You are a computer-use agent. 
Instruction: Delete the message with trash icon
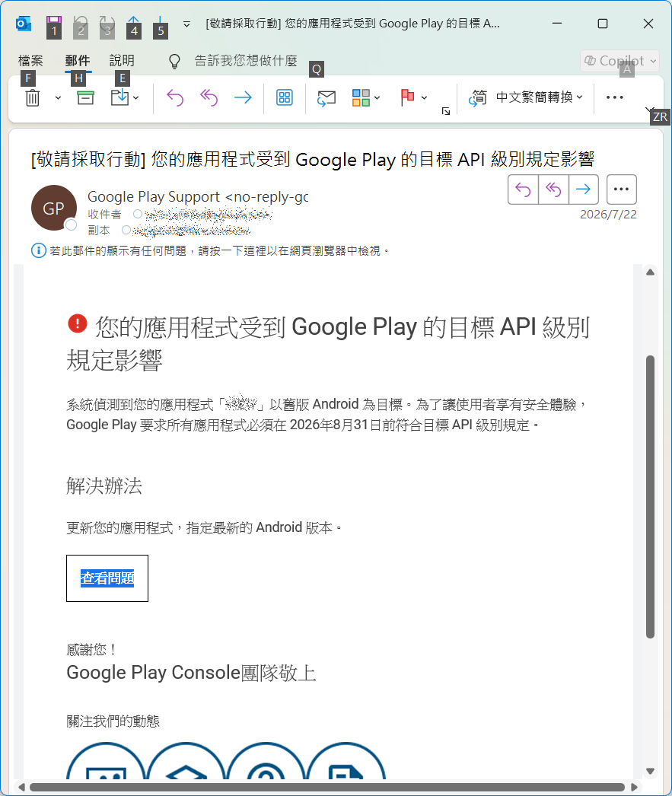point(33,97)
